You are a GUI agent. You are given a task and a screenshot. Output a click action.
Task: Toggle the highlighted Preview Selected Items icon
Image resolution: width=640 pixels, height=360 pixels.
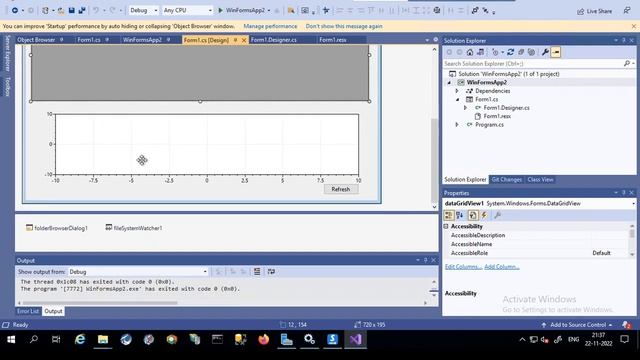[556, 52]
